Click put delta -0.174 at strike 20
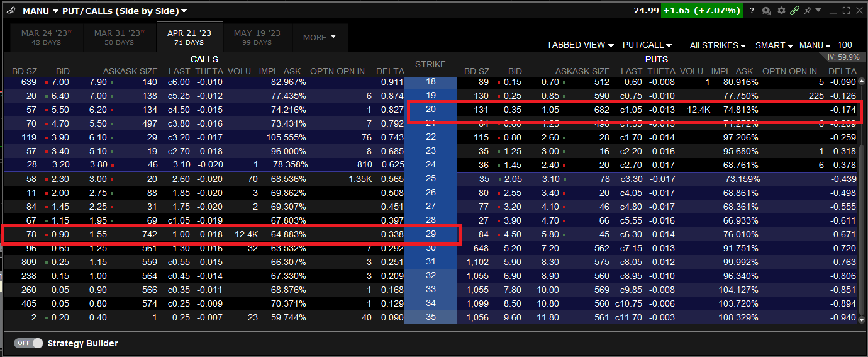The width and height of the screenshot is (868, 357). (844, 110)
